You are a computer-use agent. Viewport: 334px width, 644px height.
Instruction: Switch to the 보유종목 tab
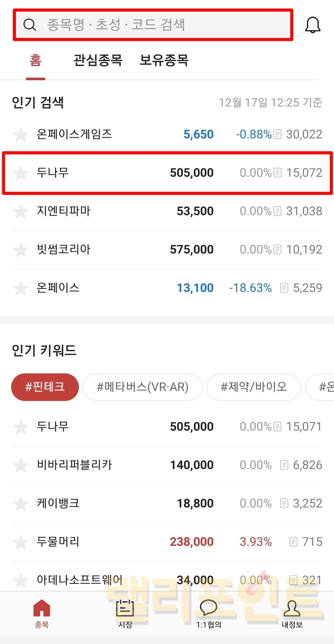point(164,60)
